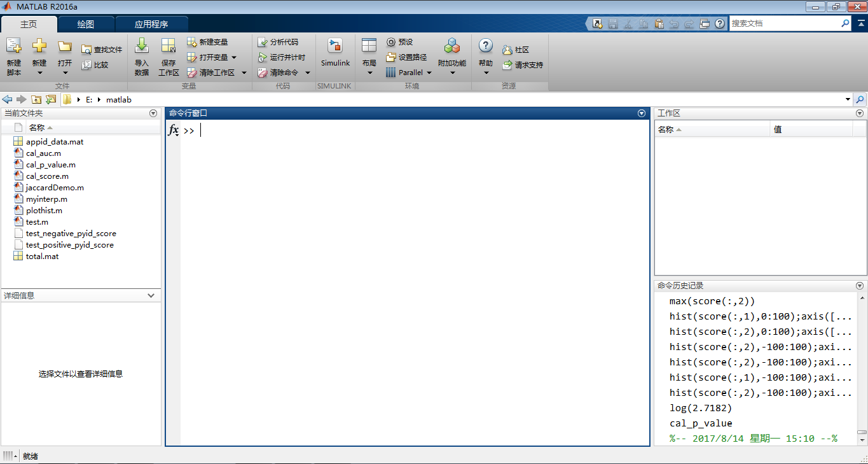Select max(score(:,2)) in command history
868x464 pixels.
point(712,301)
